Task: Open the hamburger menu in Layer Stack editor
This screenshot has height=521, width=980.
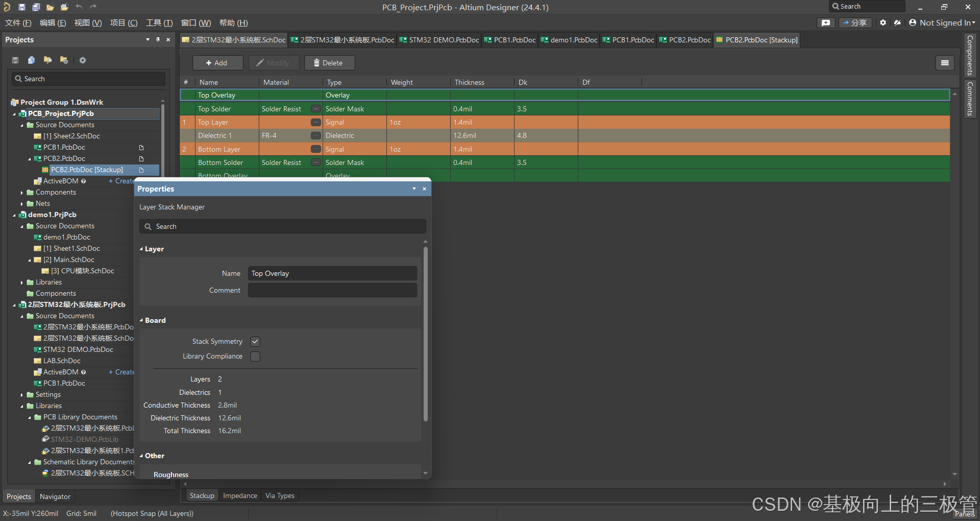Action: (x=945, y=63)
